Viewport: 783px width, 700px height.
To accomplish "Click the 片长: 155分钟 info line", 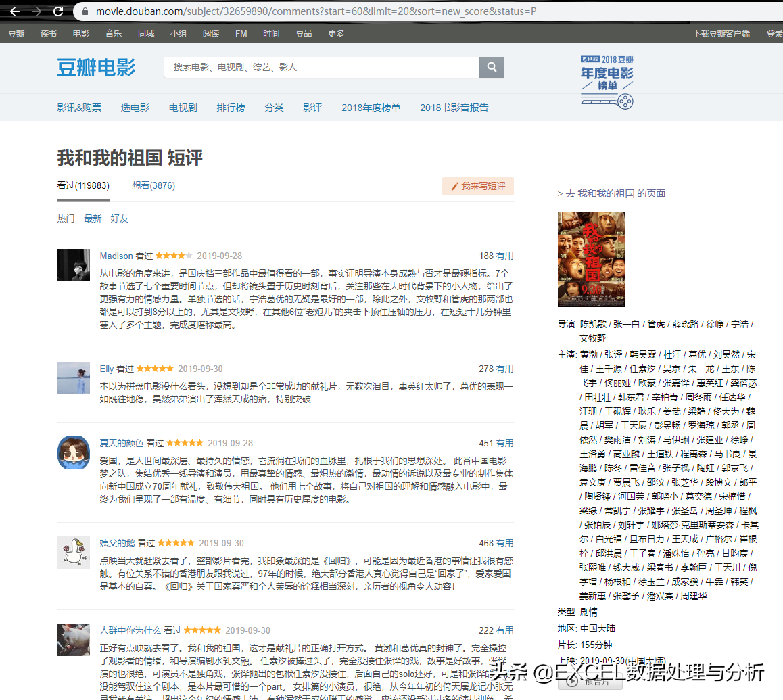I will (x=585, y=645).
